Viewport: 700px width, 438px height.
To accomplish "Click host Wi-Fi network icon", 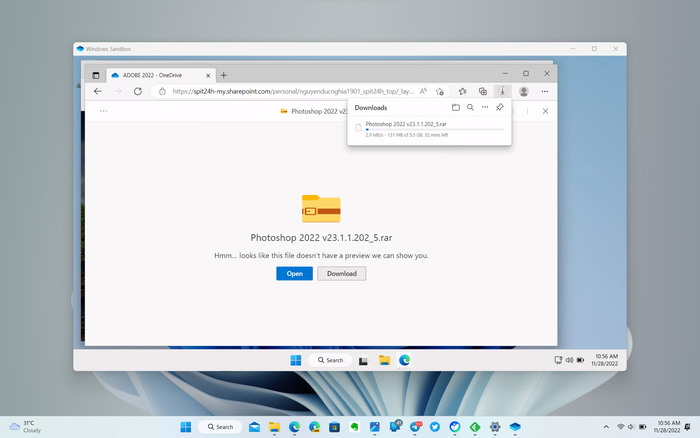I will (x=621, y=427).
